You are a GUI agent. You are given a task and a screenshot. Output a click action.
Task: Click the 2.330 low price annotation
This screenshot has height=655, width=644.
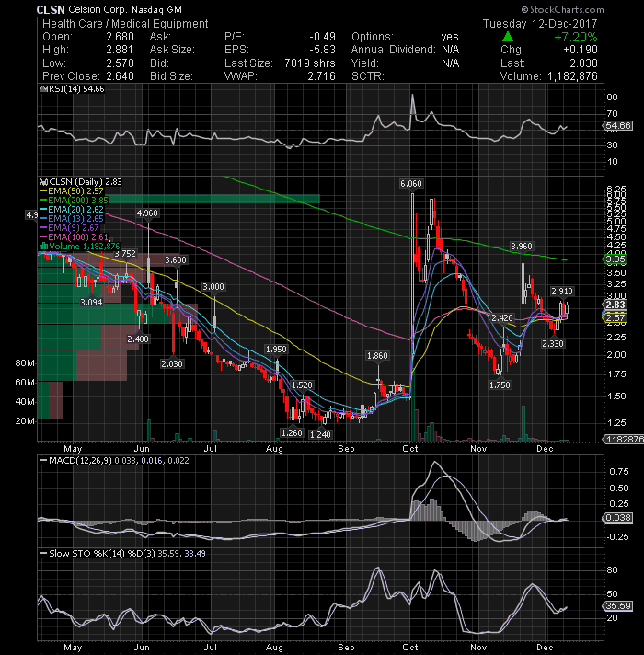click(x=553, y=344)
